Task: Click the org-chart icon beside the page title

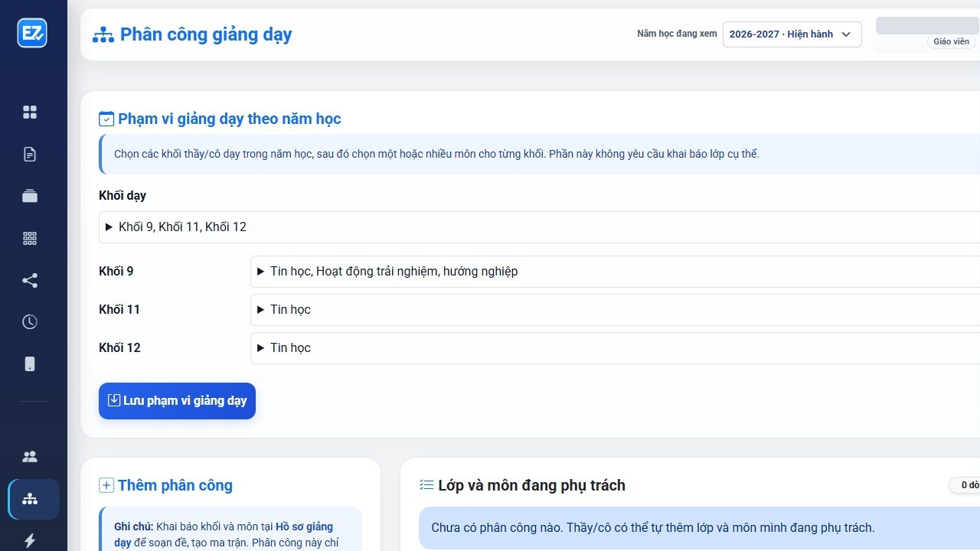Action: (103, 35)
